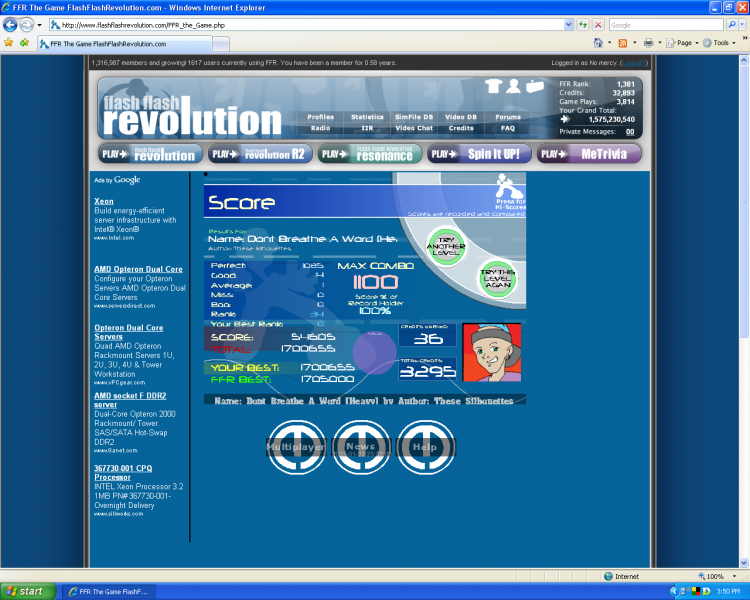The width and height of the screenshot is (750, 600).
Task: Open the Statistics nav item
Action: pyautogui.click(x=367, y=117)
